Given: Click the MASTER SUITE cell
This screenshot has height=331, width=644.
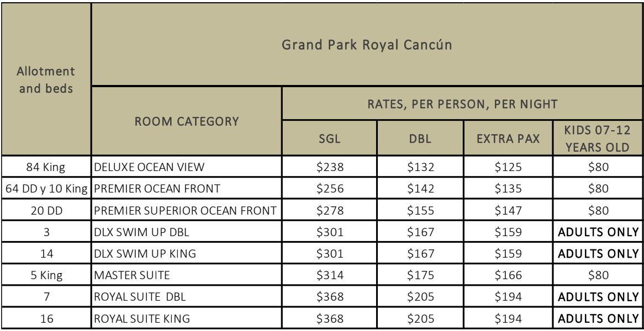Looking at the screenshot, I should pos(187,275).
